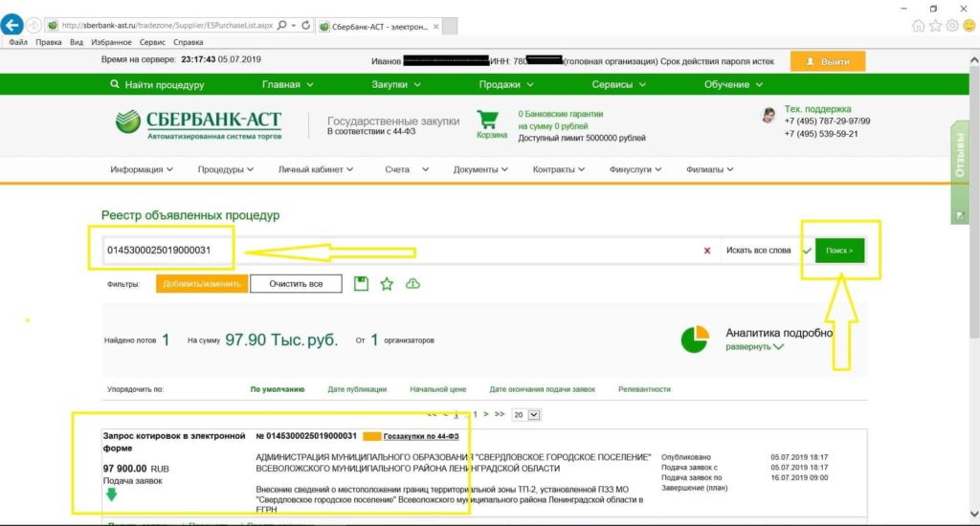
Task: Expand the Контракты submenu
Action: [559, 169]
